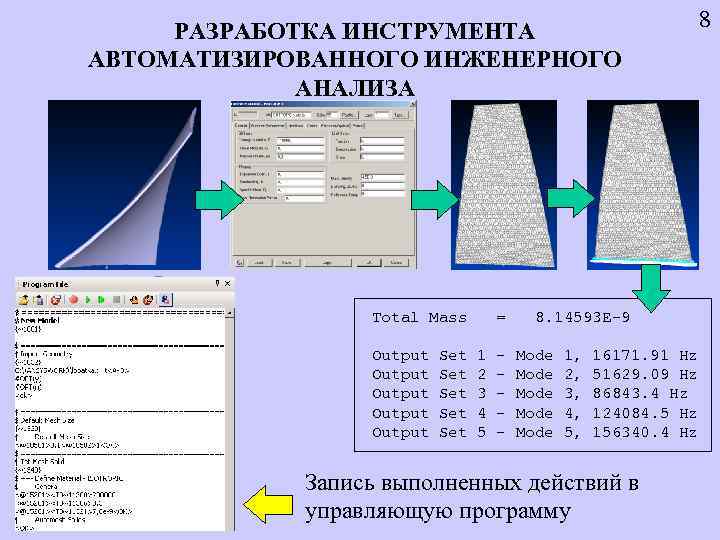Click the OK button in the material dialog
The height and width of the screenshot is (540, 720).
click(369, 262)
